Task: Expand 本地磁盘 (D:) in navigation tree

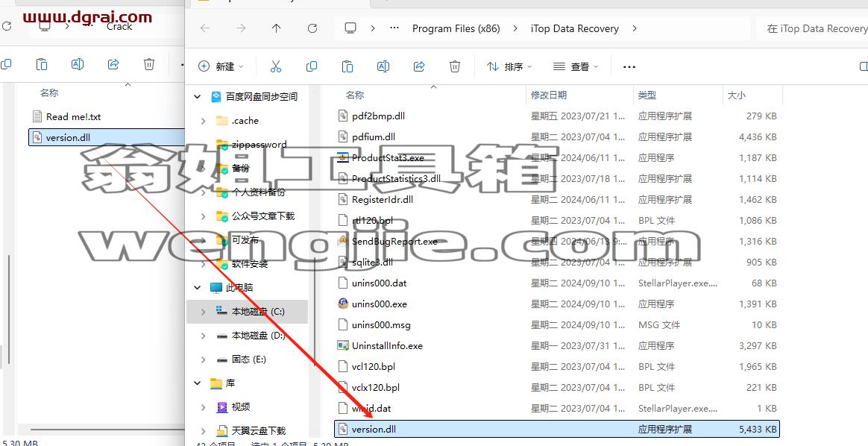Action: (204, 336)
